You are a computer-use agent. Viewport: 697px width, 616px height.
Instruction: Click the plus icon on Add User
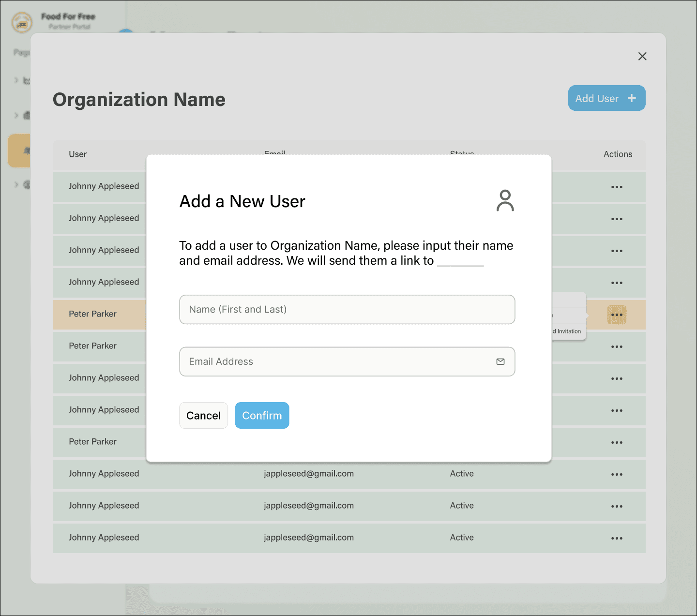[x=632, y=98]
